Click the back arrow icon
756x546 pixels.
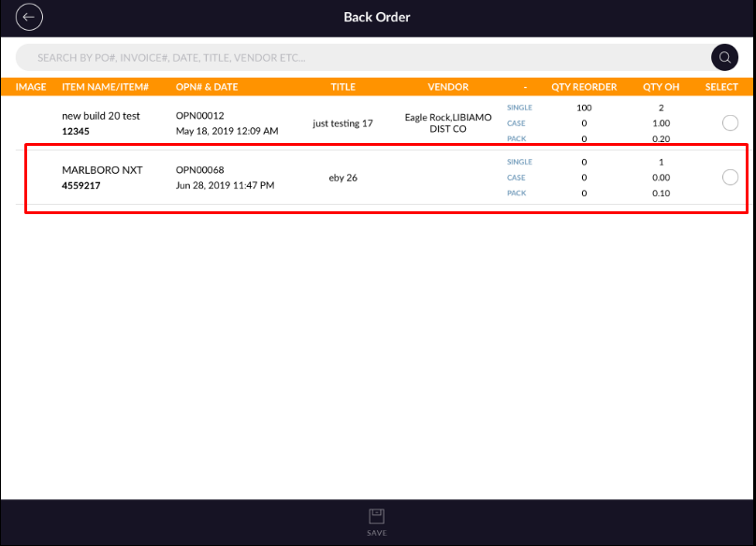[x=30, y=17]
